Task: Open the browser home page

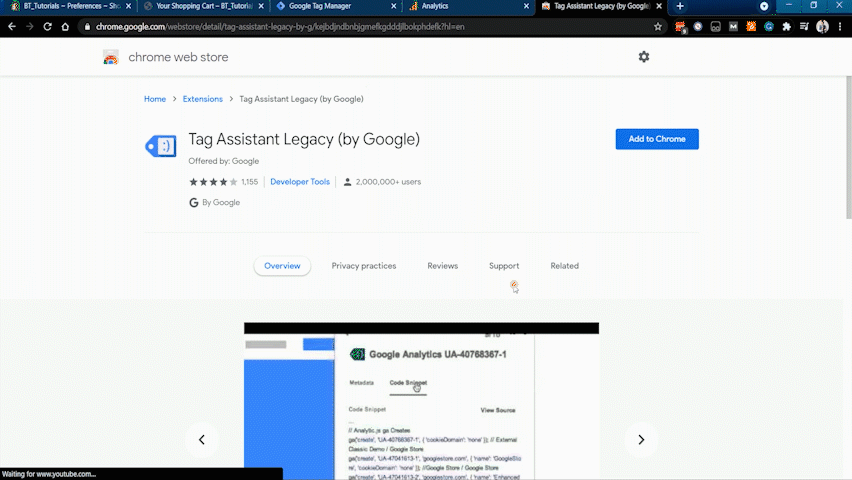Action: (x=65, y=27)
